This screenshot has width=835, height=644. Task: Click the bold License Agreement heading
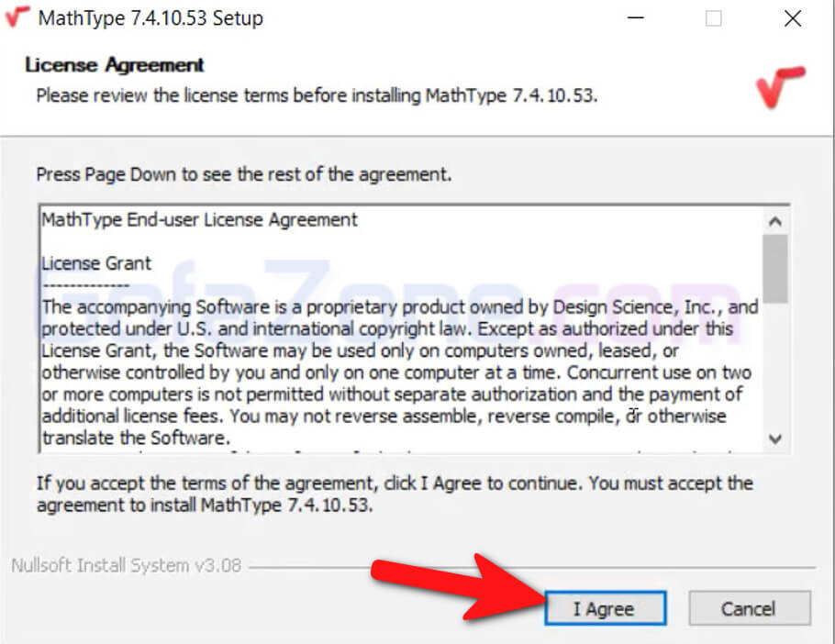coord(115,65)
